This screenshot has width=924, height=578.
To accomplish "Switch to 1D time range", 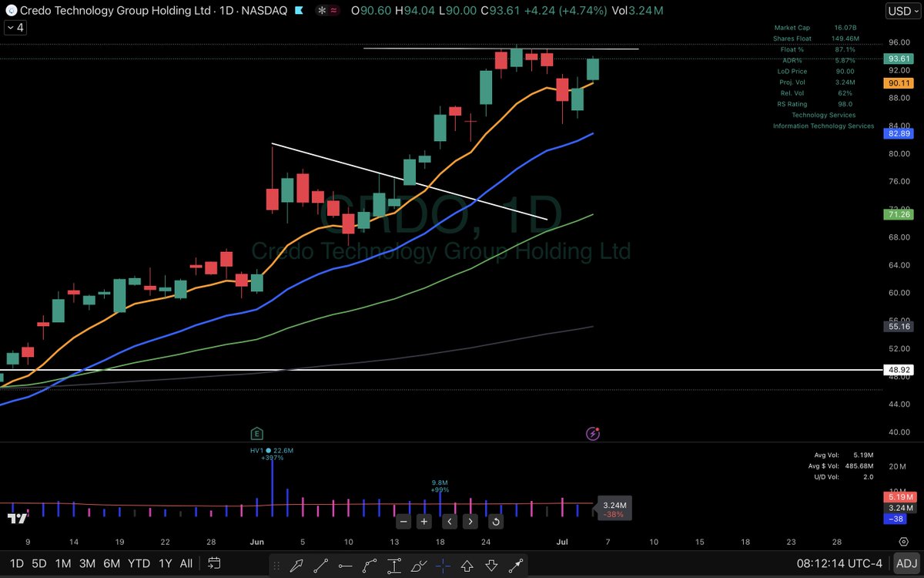I will click(16, 563).
